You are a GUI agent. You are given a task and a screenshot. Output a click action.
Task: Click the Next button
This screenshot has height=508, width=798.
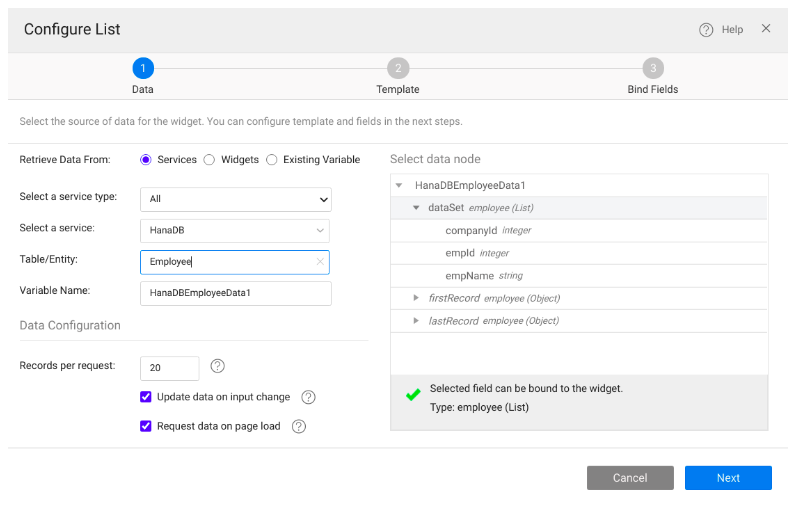pos(728,478)
